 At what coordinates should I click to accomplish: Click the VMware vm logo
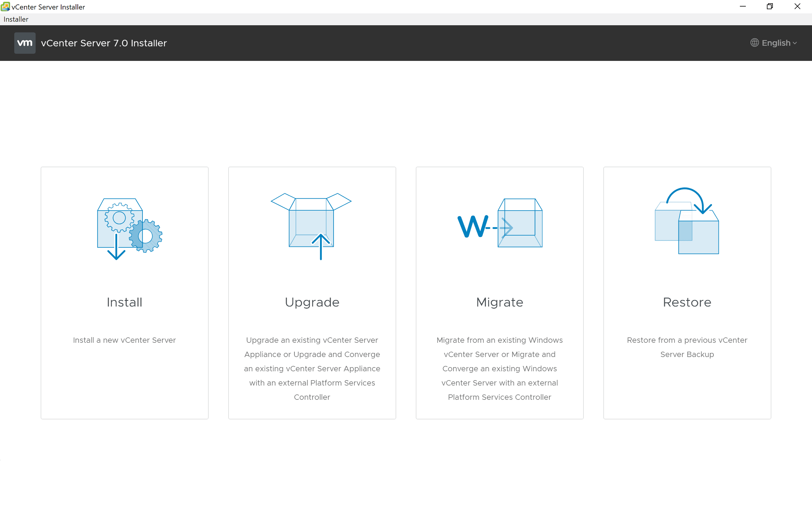[25, 43]
